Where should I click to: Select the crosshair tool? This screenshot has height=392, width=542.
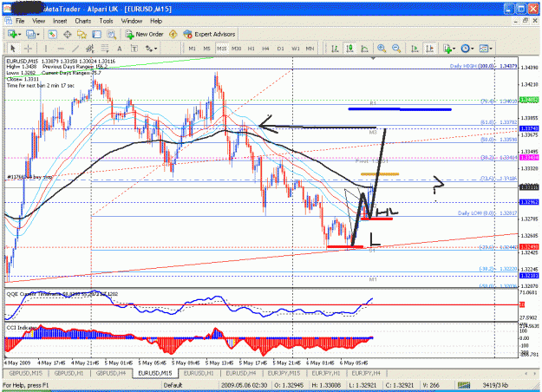28,49
